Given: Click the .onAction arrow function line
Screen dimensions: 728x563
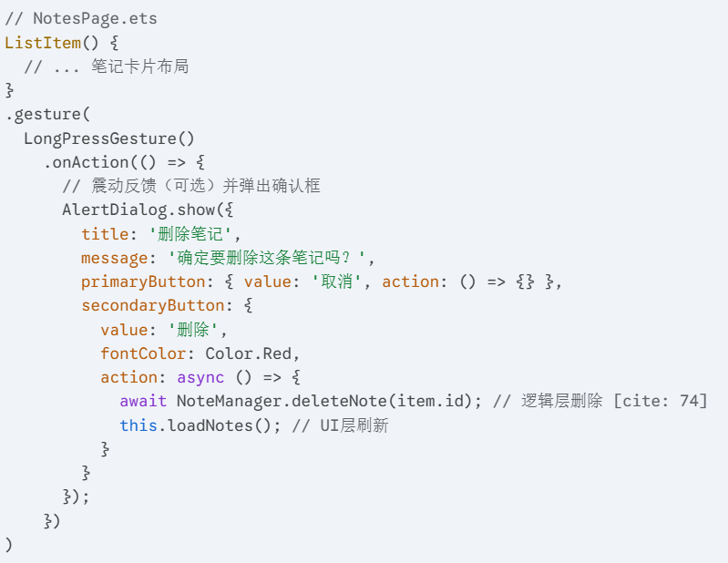Looking at the screenshot, I should coord(124,162).
